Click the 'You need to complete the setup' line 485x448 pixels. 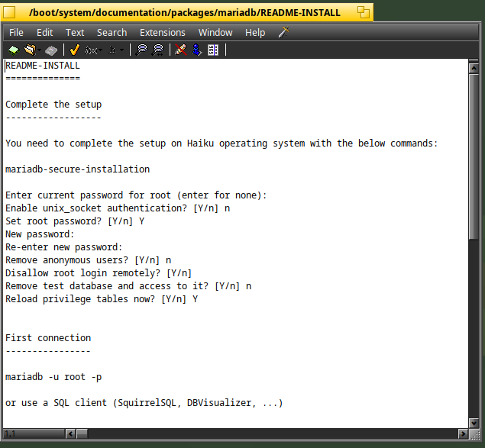(221, 143)
